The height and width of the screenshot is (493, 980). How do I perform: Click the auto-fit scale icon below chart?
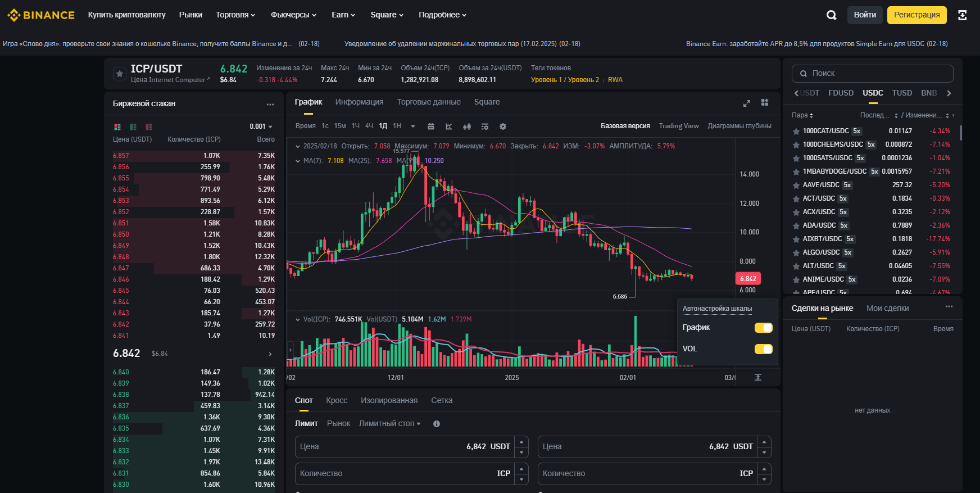[x=758, y=377]
